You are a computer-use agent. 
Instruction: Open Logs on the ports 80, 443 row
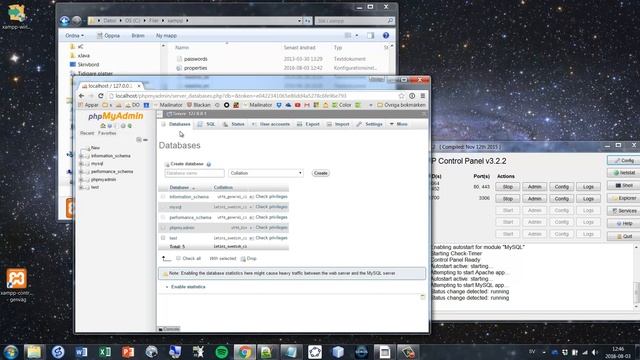point(589,187)
